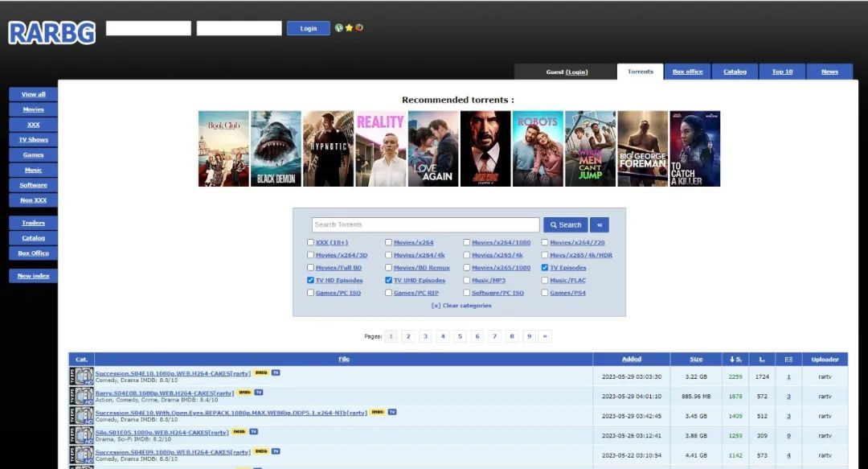Click the Search button
Viewport: 868px width, 469px height.
click(566, 224)
